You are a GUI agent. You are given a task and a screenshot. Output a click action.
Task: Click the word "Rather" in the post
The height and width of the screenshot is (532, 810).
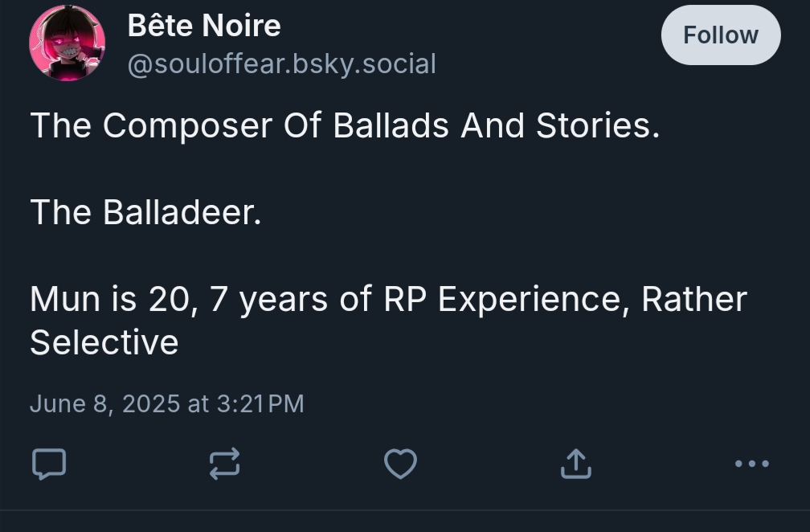click(x=694, y=299)
